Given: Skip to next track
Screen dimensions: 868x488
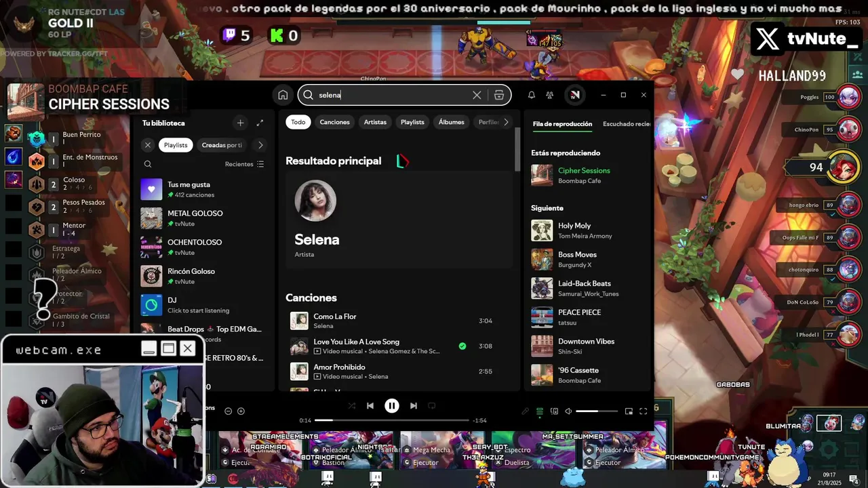Looking at the screenshot, I should (x=414, y=406).
